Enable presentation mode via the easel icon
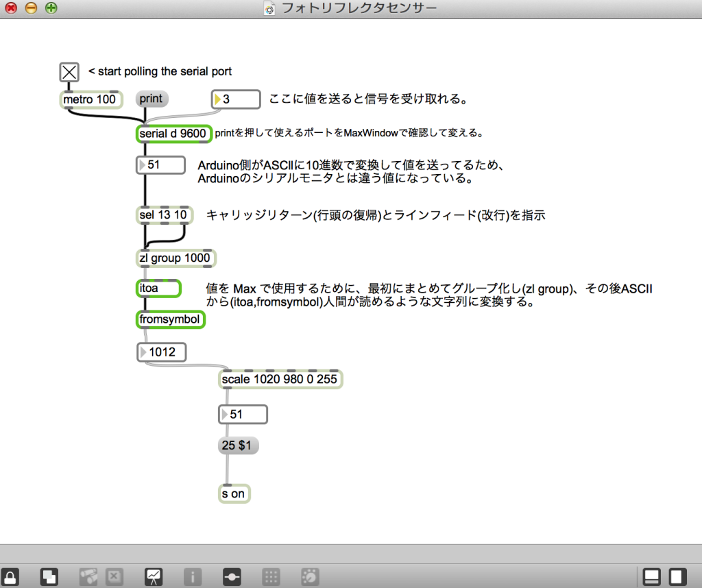 (154, 577)
